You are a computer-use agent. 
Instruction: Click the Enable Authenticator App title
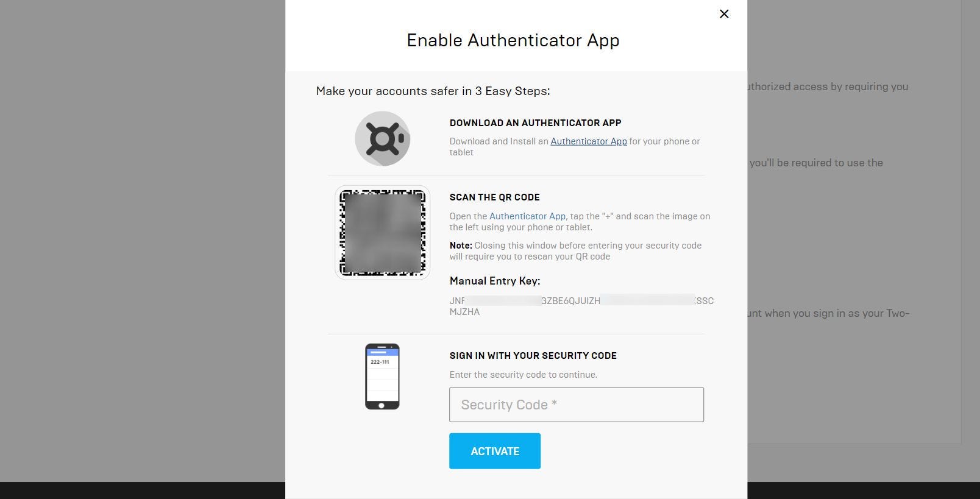(513, 40)
